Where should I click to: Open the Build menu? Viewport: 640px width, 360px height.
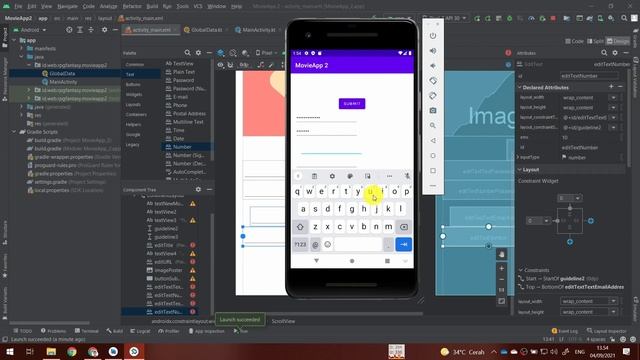152,6
